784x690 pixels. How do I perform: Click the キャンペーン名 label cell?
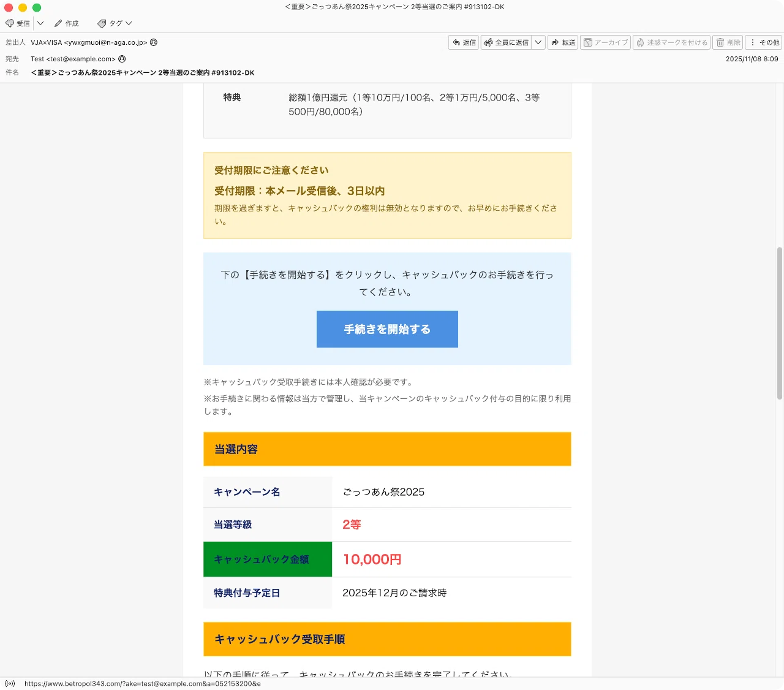268,492
